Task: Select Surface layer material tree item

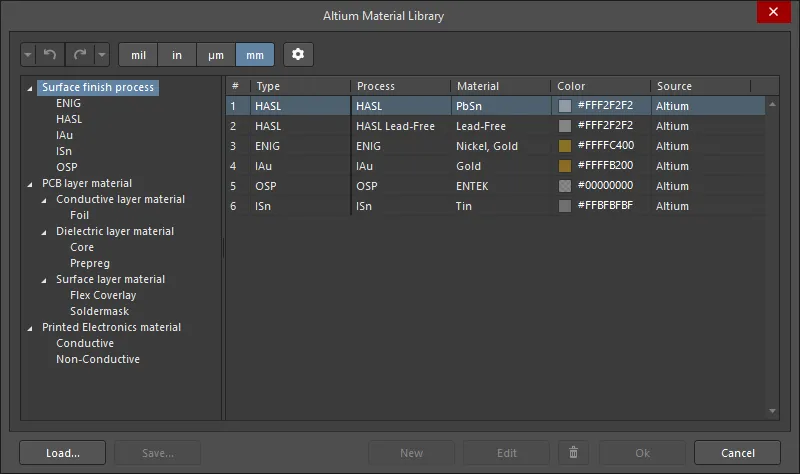Action: (x=110, y=279)
